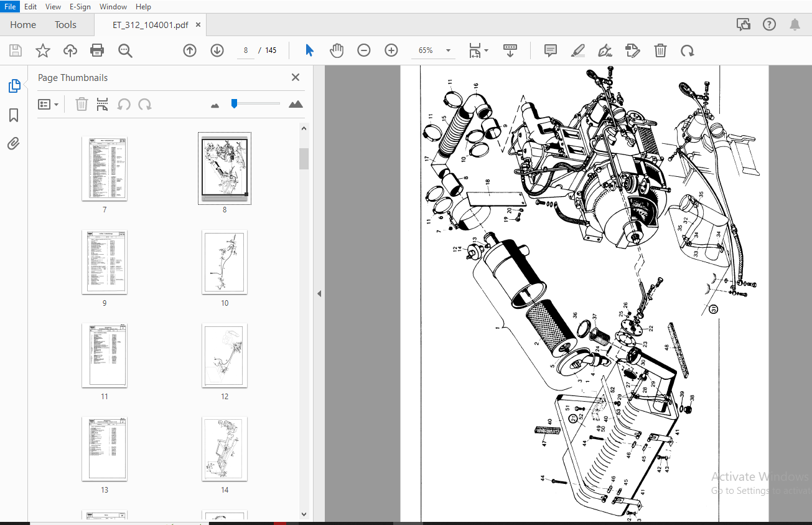Open the Bookmarks sidebar icon

14,115
